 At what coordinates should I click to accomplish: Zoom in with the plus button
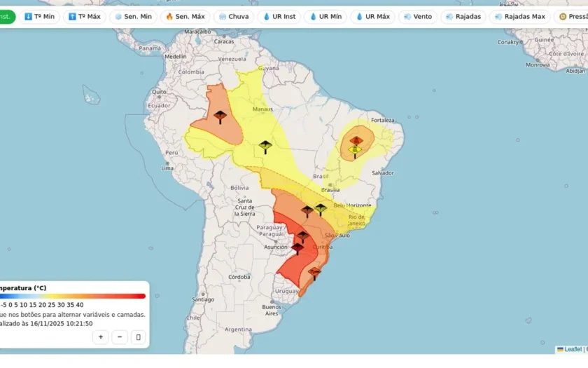click(x=101, y=337)
